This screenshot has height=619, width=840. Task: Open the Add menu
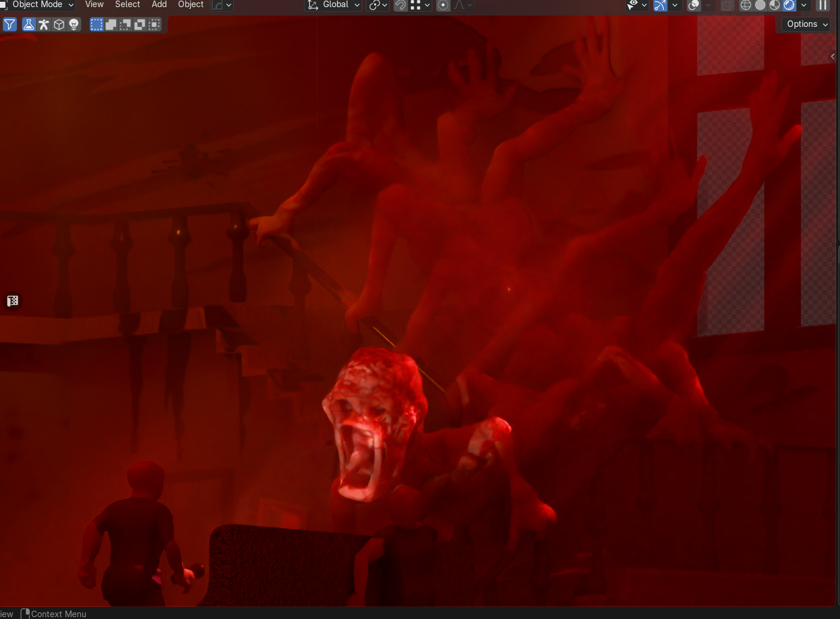click(x=159, y=5)
